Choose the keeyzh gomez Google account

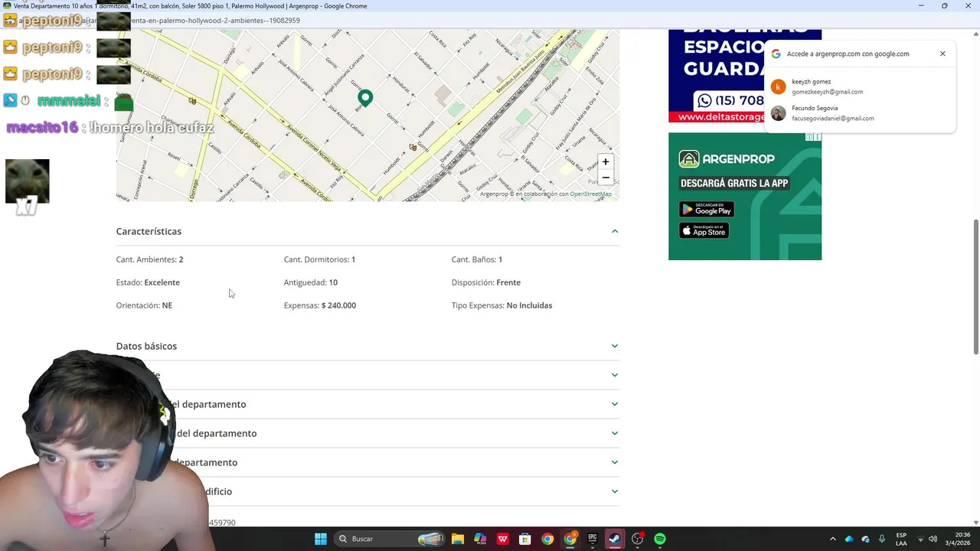[860, 86]
